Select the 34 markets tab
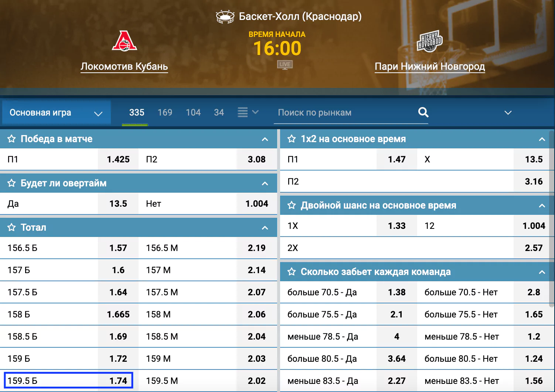 coord(219,113)
